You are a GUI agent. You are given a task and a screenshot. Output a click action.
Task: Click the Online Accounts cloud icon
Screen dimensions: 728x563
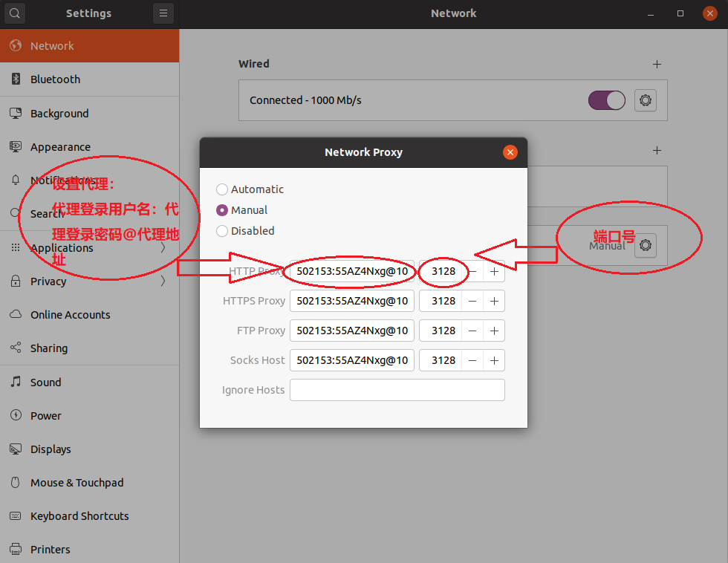(x=16, y=314)
